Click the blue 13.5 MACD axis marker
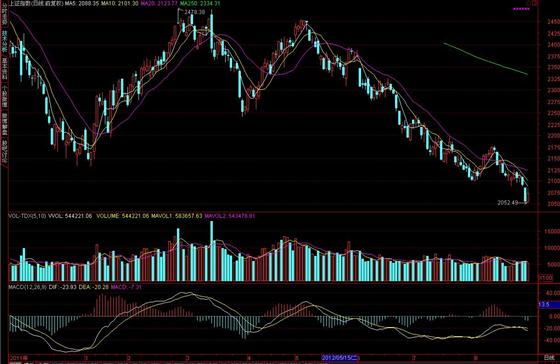 549,305
